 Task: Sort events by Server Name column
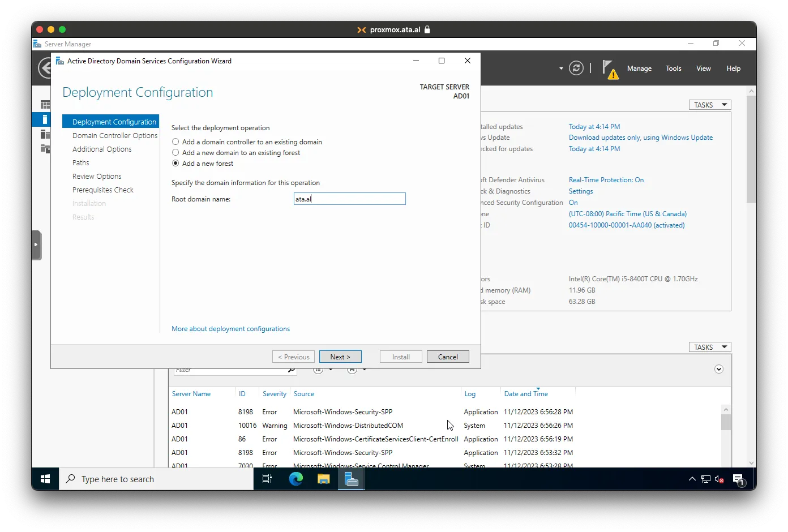click(191, 394)
